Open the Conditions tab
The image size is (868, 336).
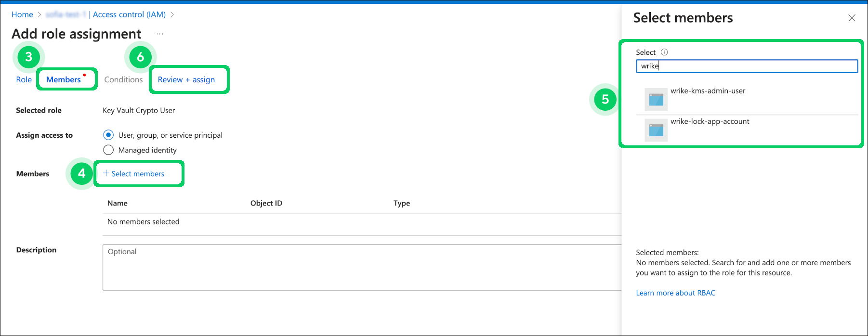[x=123, y=79]
